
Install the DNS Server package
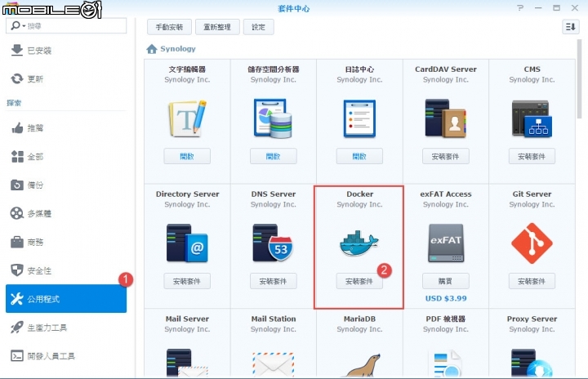(x=273, y=281)
